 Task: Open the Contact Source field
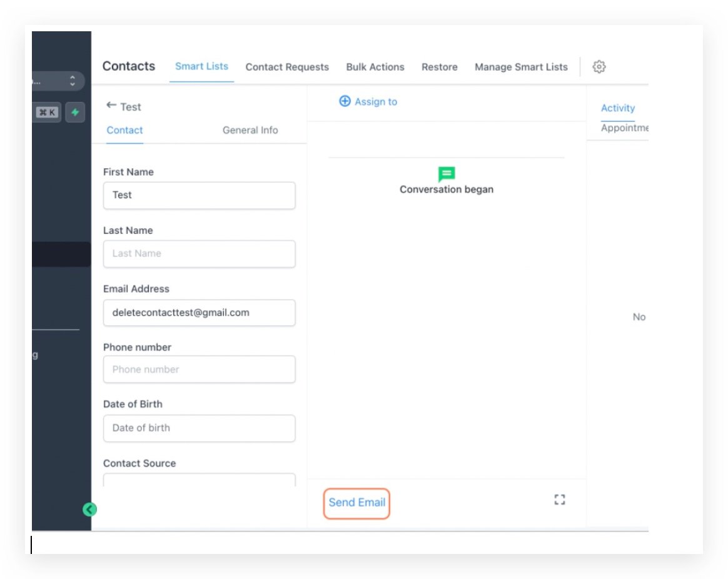tap(199, 480)
